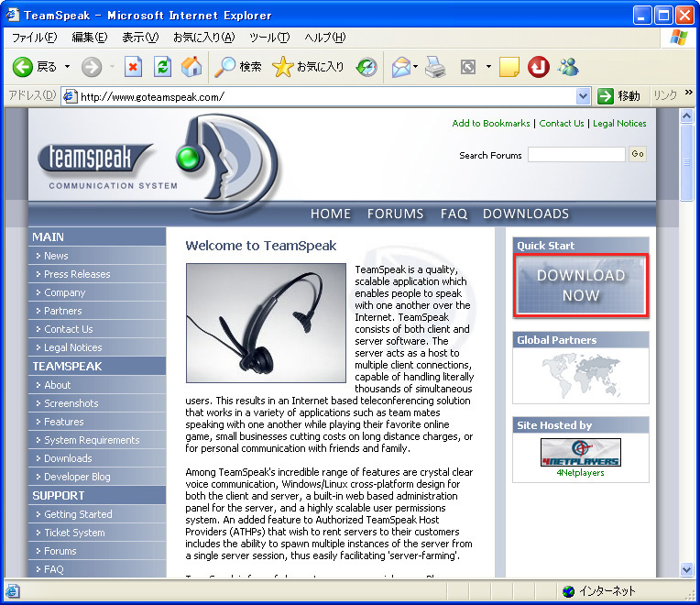Go to the home page icon
The width and height of the screenshot is (700, 605).
[191, 67]
